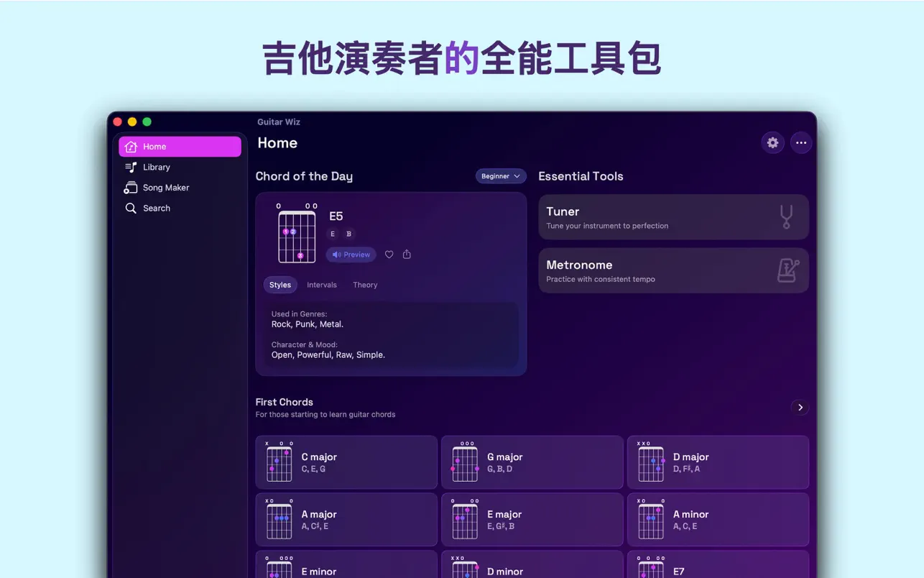Click the 'E5' chord name text
Image resolution: width=924 pixels, height=578 pixels.
pos(336,216)
